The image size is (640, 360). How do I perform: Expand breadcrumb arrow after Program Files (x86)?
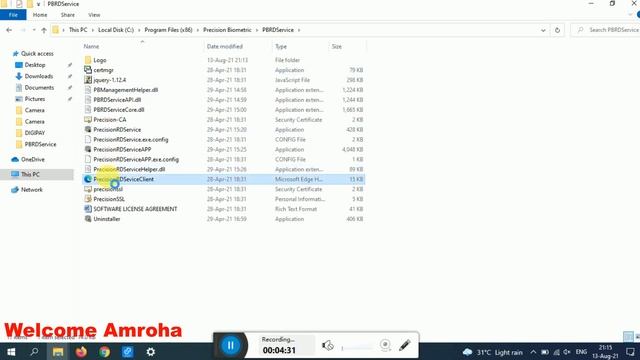[197, 30]
